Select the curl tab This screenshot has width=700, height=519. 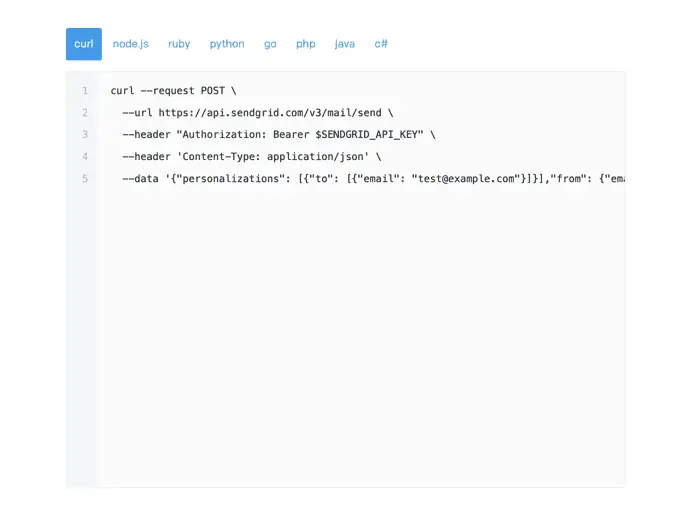coord(84,44)
